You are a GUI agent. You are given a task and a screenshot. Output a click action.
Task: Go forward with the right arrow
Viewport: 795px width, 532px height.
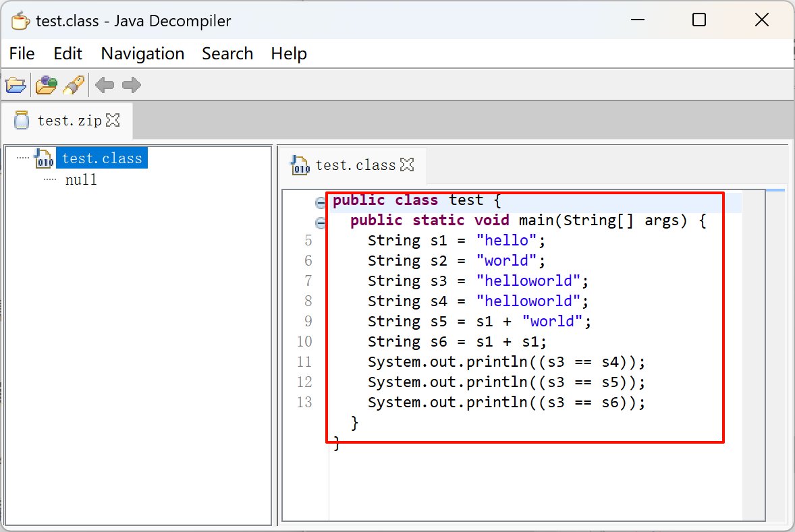click(x=132, y=85)
